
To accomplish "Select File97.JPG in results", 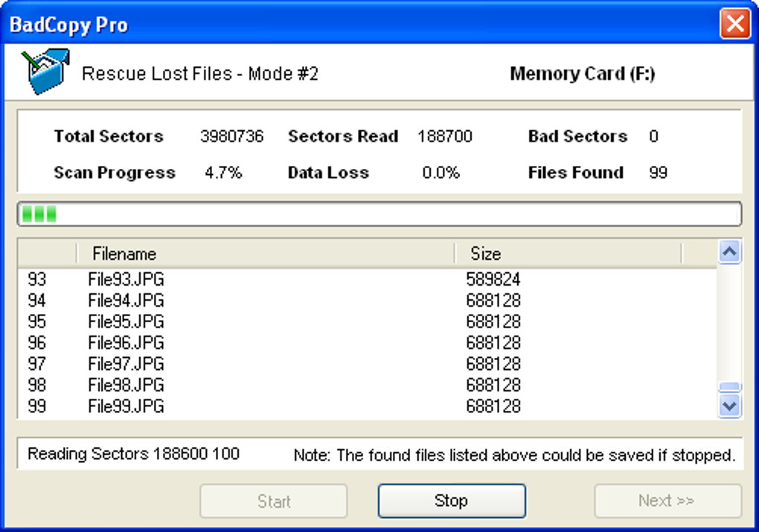I will coord(367,364).
